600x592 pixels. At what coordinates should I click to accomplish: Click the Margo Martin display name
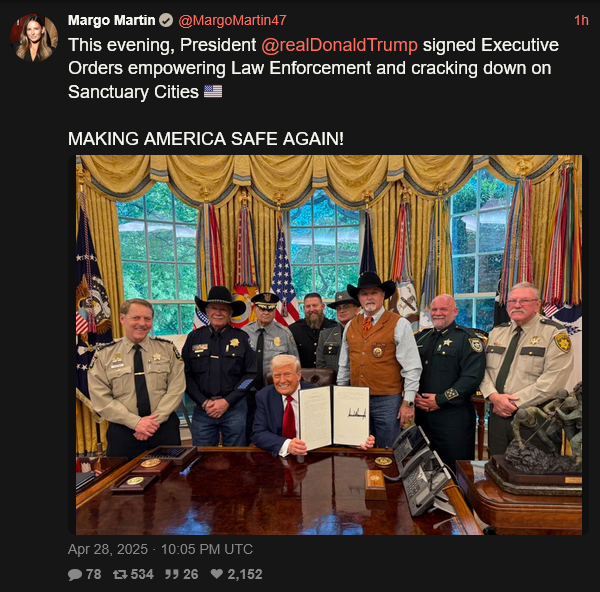[111, 20]
